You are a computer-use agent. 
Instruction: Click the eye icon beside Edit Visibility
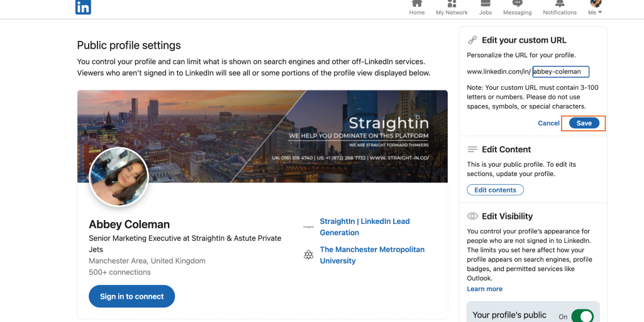pos(472,216)
